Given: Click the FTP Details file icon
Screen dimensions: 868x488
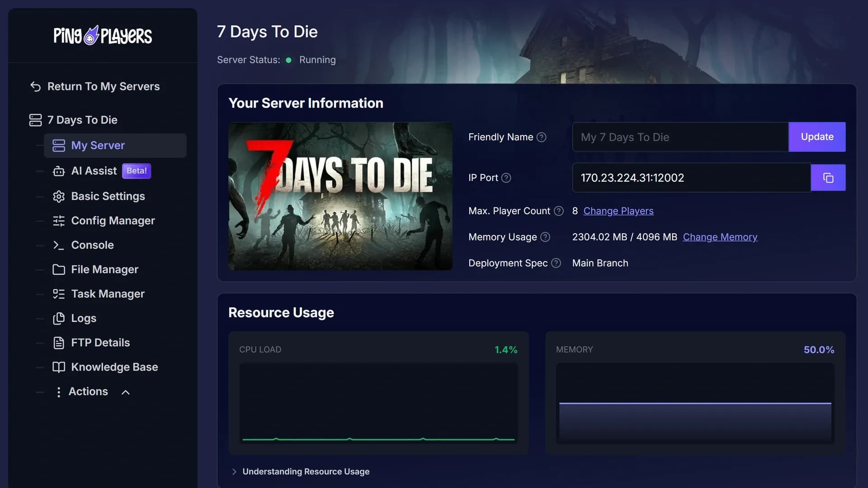Looking at the screenshot, I should tap(59, 343).
